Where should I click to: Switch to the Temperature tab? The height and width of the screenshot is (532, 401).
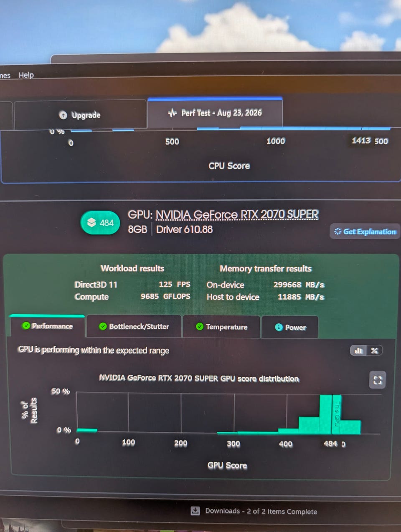click(221, 327)
